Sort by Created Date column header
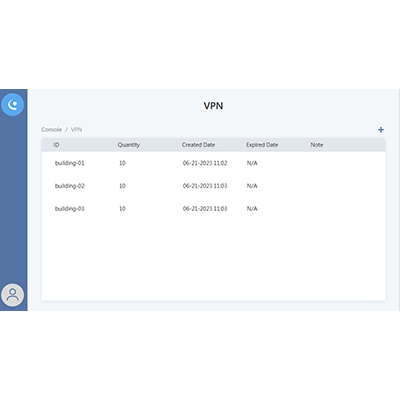400x400 pixels. pos(198,145)
